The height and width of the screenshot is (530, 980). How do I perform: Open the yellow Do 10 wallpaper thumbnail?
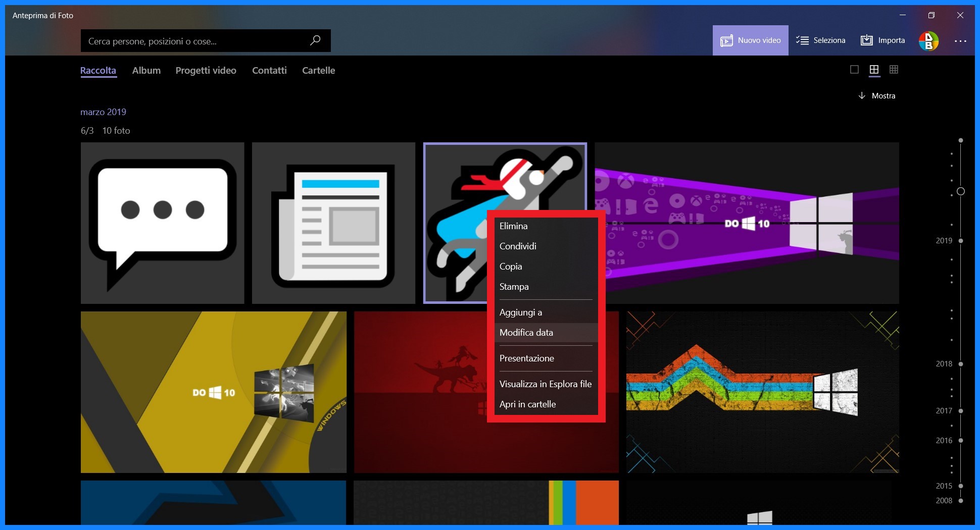click(x=214, y=392)
